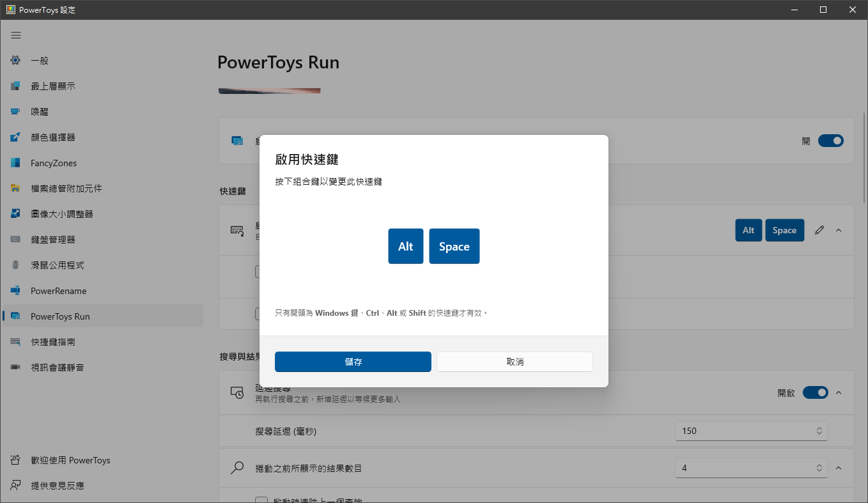Screen dimensions: 868x503
Task: Click the PowerToys Run page heading
Action: pyautogui.click(x=278, y=63)
